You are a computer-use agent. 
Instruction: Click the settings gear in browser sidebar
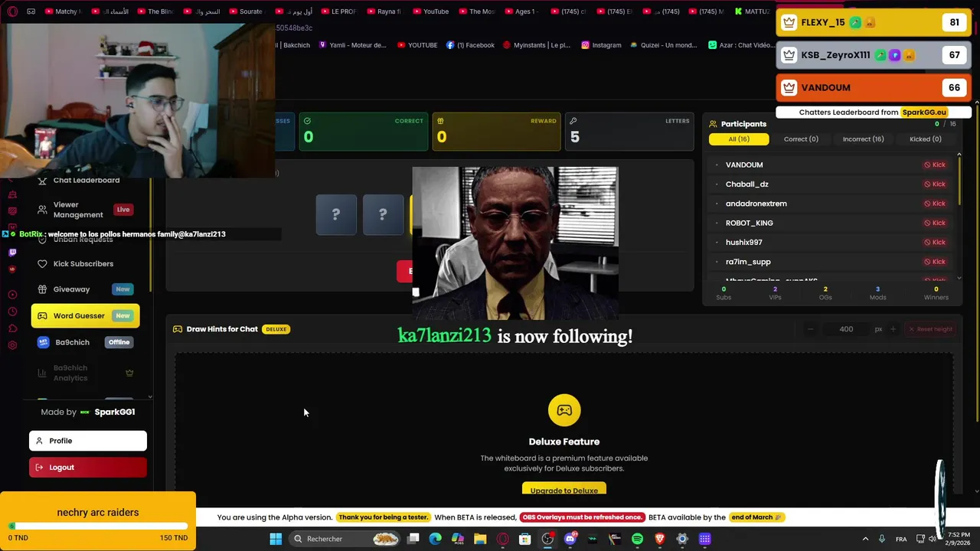(x=11, y=345)
